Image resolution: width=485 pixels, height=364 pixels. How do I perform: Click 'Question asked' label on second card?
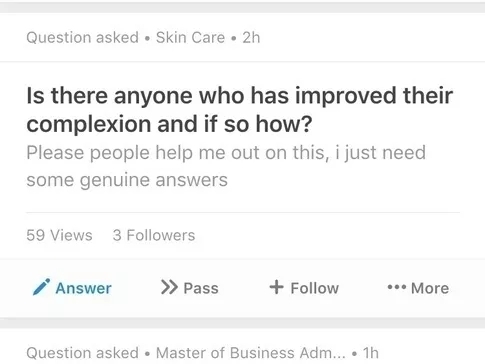pos(82,353)
